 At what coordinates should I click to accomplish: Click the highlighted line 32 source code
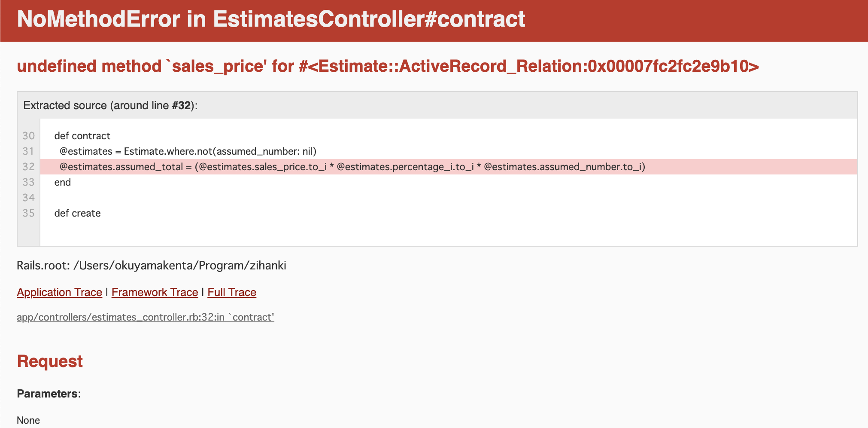[352, 167]
